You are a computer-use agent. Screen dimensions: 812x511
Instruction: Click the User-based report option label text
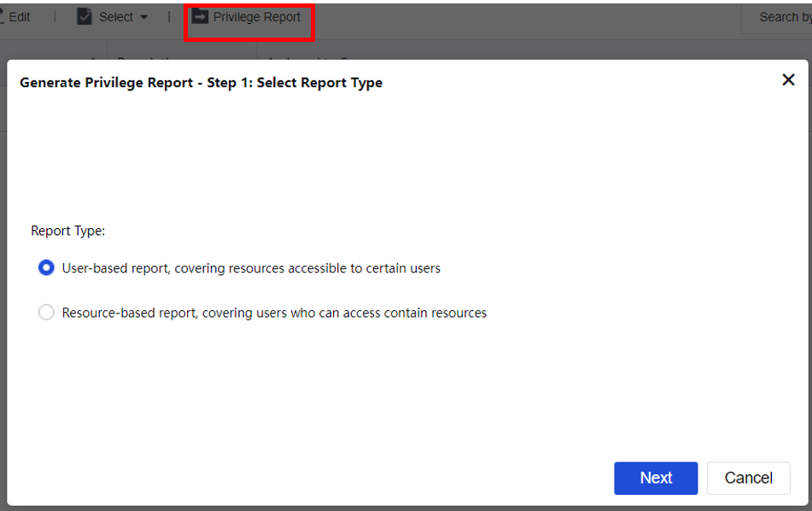click(x=251, y=268)
